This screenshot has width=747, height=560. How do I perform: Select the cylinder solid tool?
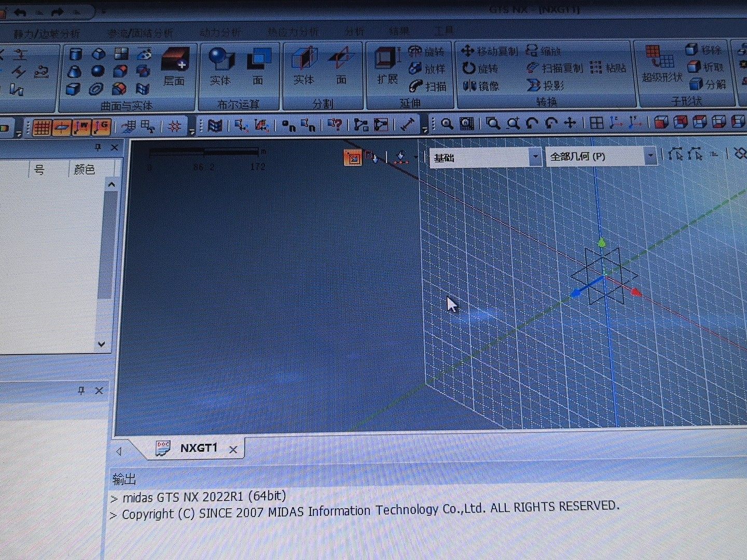pyautogui.click(x=76, y=54)
